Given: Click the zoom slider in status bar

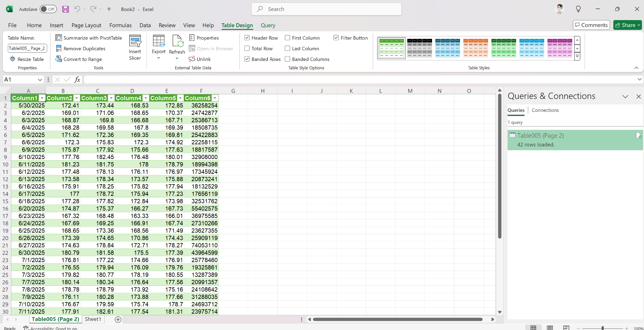Looking at the screenshot, I should 602,328.
